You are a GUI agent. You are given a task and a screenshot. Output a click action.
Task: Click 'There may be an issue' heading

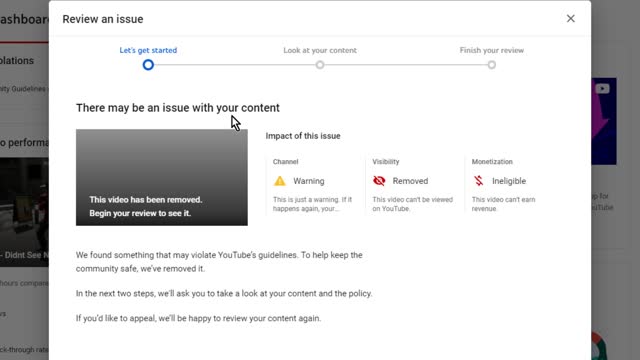178,108
